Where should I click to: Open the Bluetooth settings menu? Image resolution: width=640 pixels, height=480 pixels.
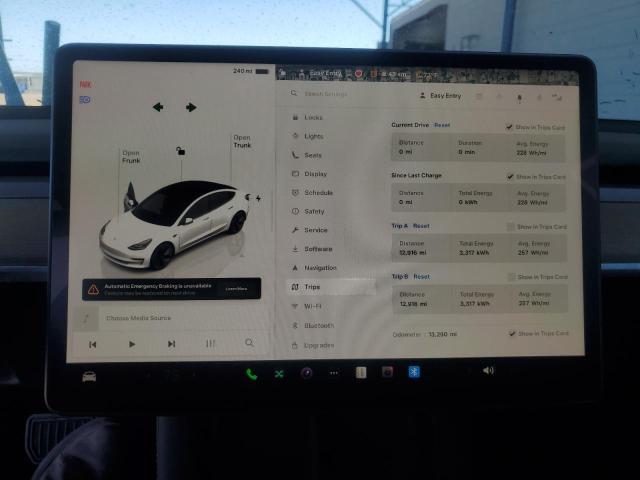pyautogui.click(x=318, y=326)
